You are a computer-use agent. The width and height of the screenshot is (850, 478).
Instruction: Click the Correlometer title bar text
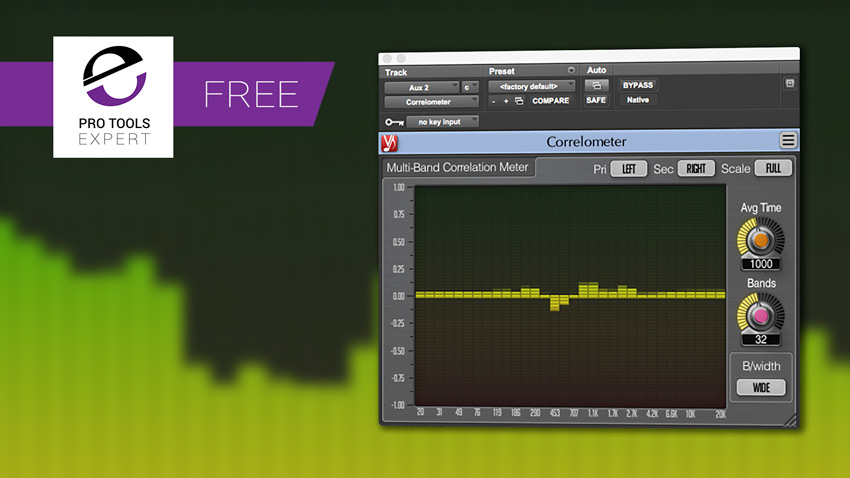[586, 141]
